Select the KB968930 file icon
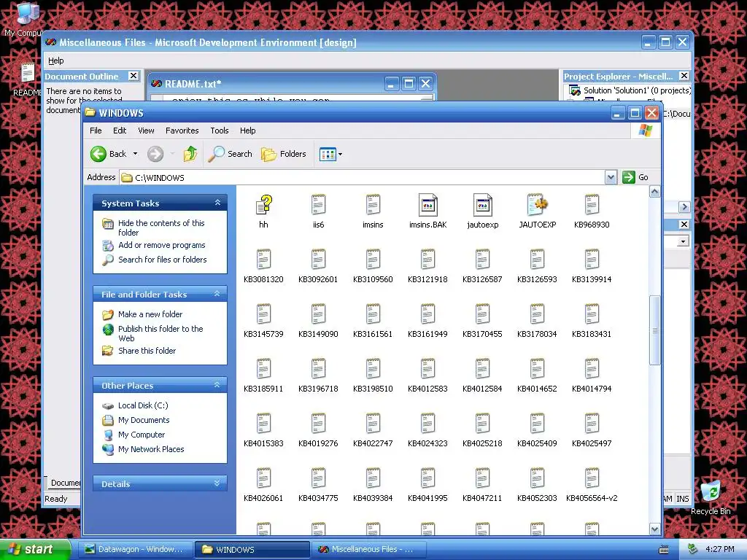747x560 pixels. (x=592, y=205)
